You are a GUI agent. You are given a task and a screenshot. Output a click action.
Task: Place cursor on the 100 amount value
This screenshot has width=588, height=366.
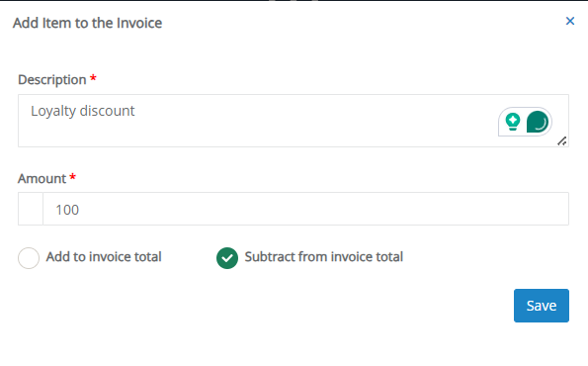tap(67, 210)
